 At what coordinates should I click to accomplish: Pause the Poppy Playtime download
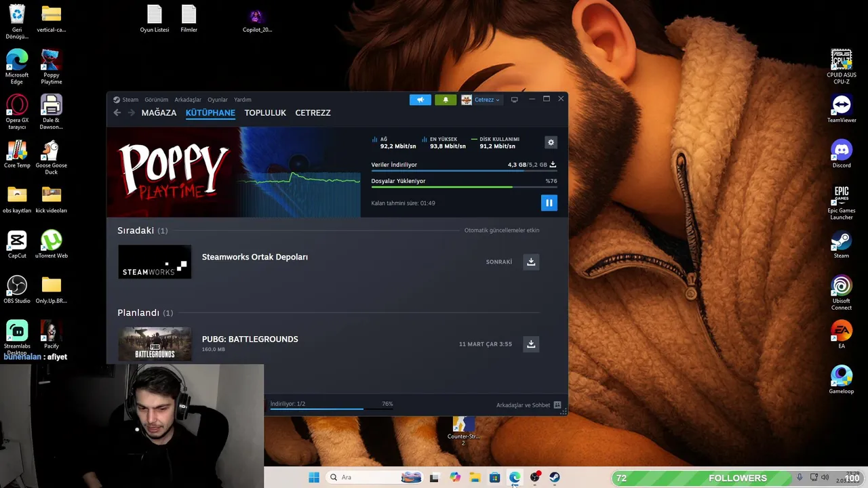[549, 203]
